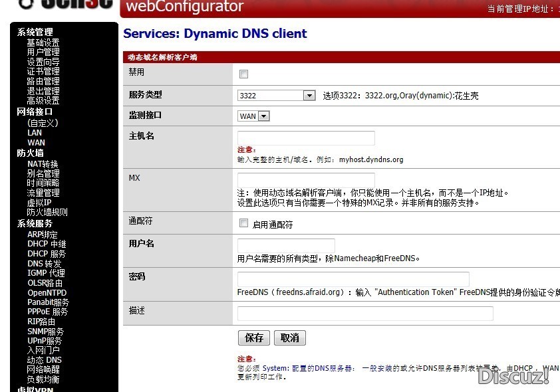Image resolution: width=560 pixels, height=392 pixels.
Task: Click the 描述 description text field
Action: tap(365, 314)
